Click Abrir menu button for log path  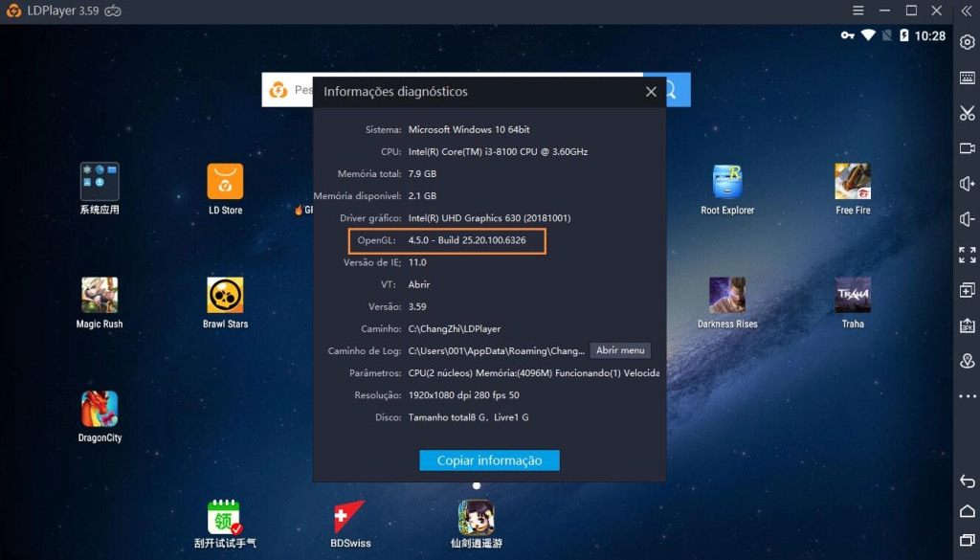pyautogui.click(x=620, y=350)
